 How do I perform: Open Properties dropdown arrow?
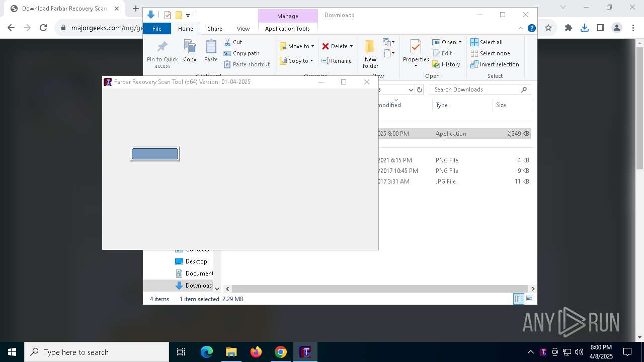tap(416, 66)
